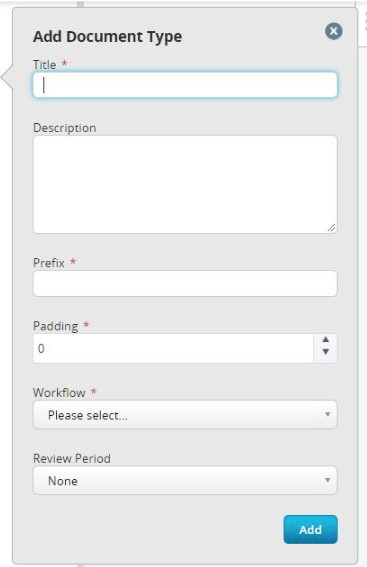Increase Padding with the up arrow

[x=325, y=340]
